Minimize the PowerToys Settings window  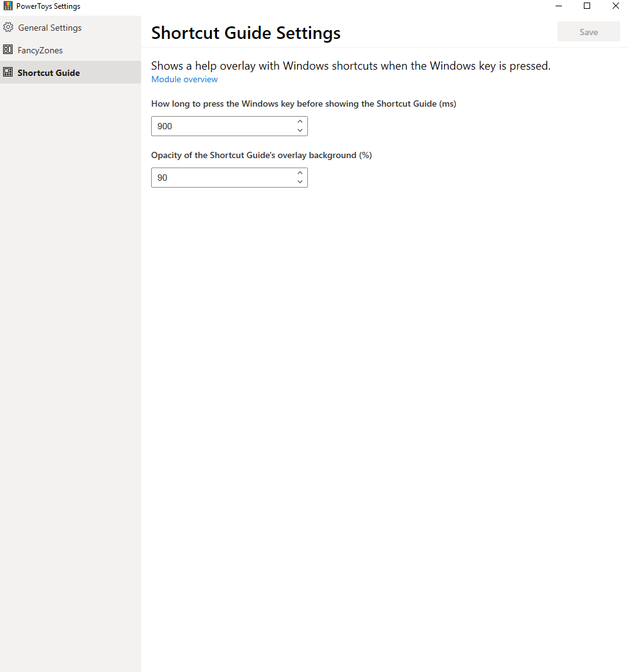click(558, 6)
